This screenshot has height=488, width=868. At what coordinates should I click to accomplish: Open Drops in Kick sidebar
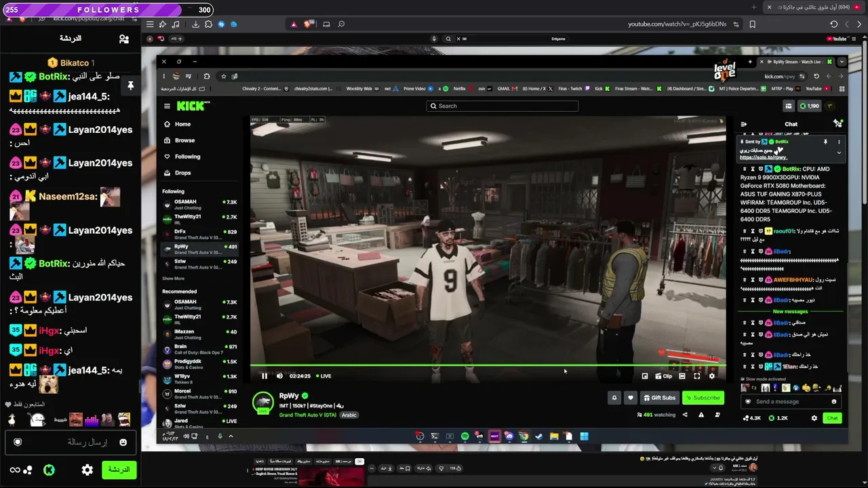coord(178,173)
